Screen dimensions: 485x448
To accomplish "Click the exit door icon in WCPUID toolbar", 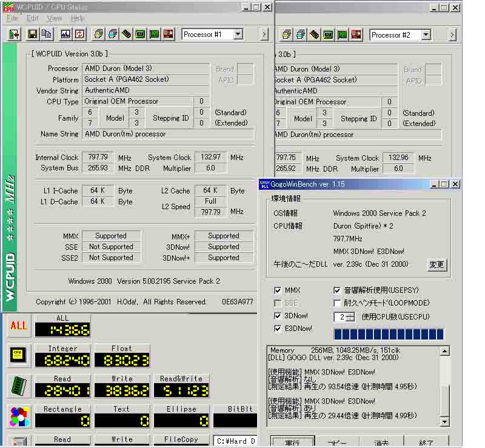I will (x=15, y=34).
